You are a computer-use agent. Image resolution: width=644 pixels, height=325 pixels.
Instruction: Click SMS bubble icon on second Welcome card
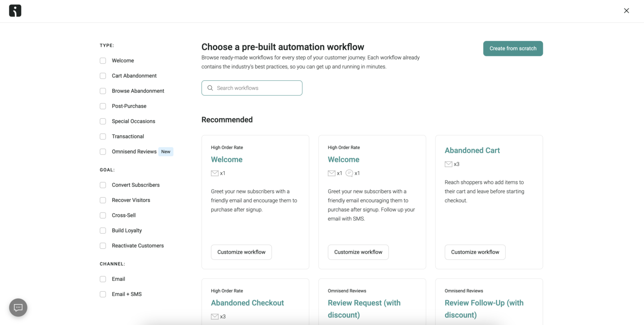[349, 173]
